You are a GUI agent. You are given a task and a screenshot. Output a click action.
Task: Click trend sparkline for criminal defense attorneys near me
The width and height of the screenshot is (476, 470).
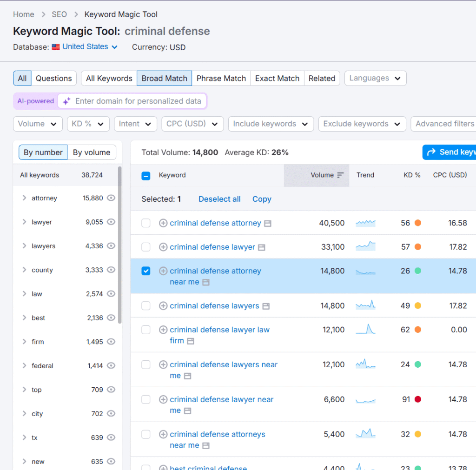click(x=365, y=433)
